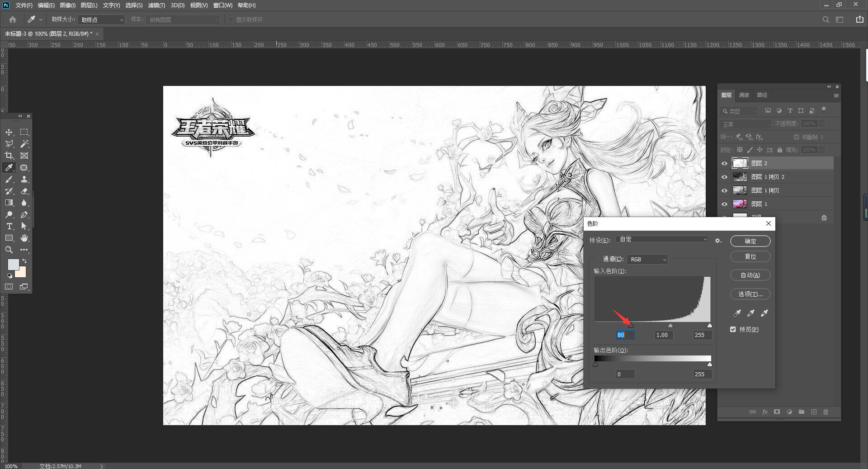868x469 pixels.
Task: Open the share icon in options bar
Action: click(x=860, y=19)
